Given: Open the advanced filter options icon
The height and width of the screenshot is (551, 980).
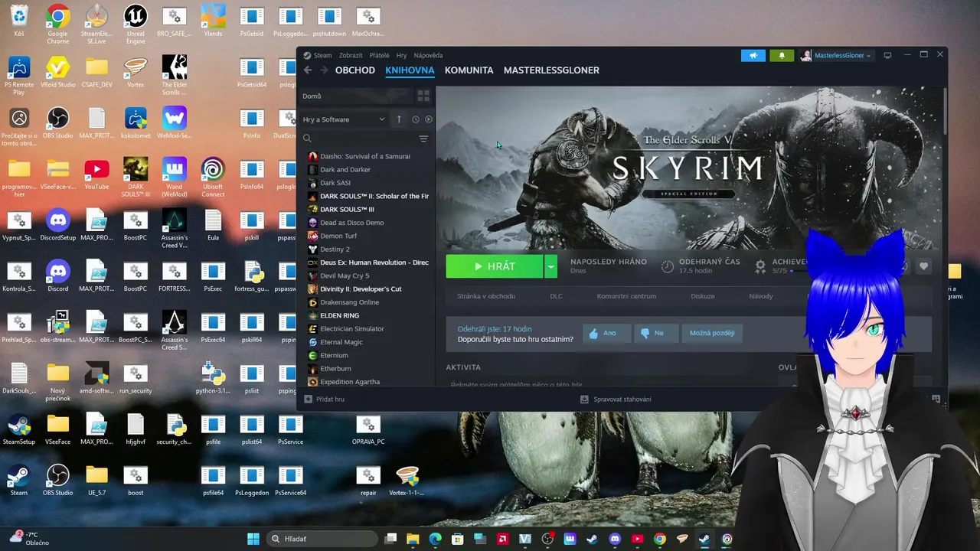Looking at the screenshot, I should tap(423, 139).
